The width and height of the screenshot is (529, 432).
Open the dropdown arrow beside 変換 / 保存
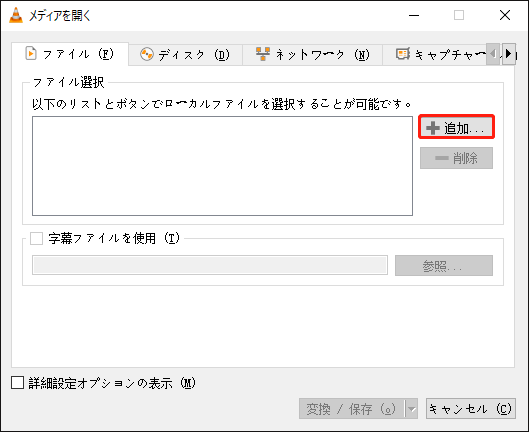(x=412, y=409)
